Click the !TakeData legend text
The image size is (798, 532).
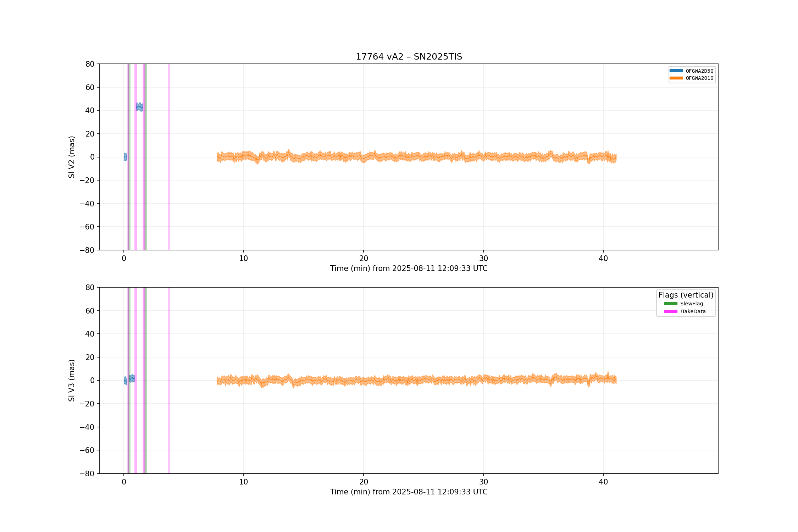point(693,311)
